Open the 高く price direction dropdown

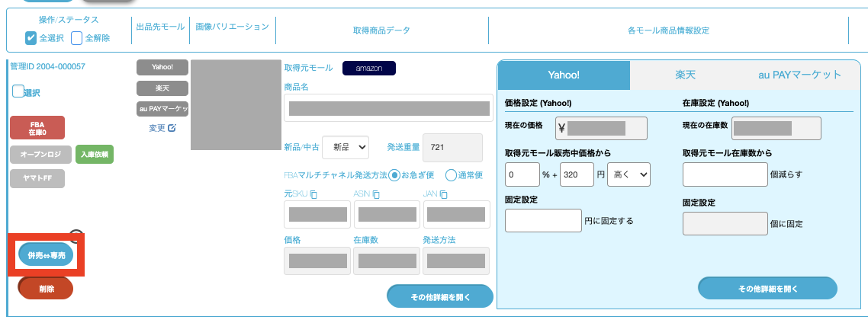pyautogui.click(x=628, y=174)
